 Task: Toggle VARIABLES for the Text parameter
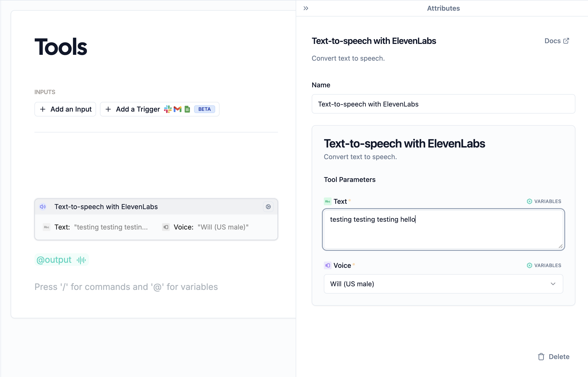[x=544, y=201]
